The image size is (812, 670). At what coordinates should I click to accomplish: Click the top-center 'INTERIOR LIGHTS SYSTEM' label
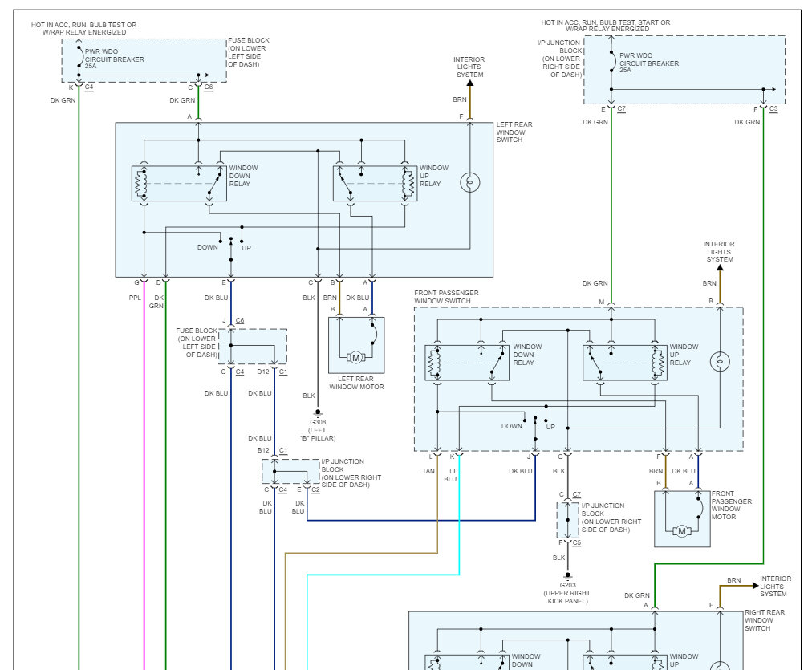[x=469, y=67]
